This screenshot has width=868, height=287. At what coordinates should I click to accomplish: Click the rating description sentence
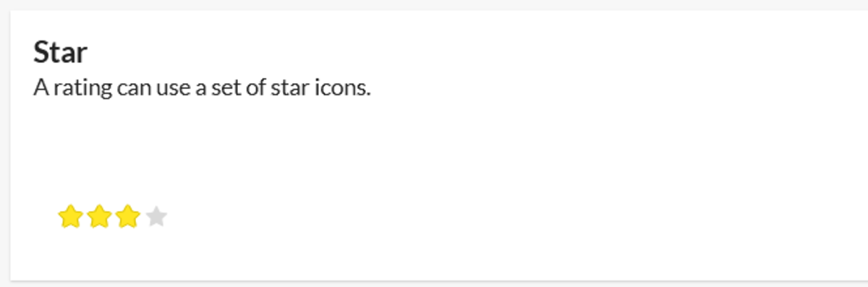(202, 89)
